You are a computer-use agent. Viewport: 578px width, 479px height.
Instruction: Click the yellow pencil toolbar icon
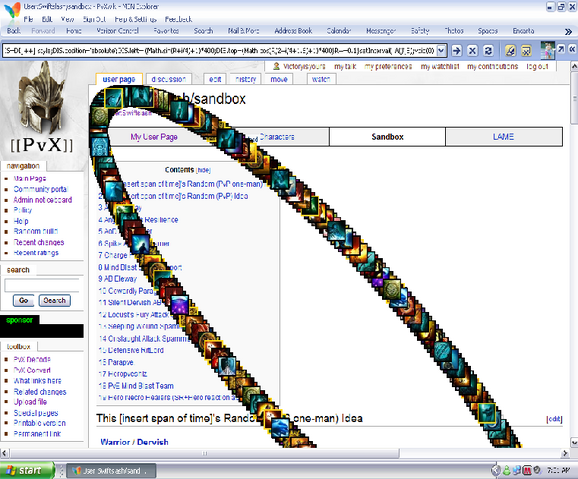click(510, 51)
